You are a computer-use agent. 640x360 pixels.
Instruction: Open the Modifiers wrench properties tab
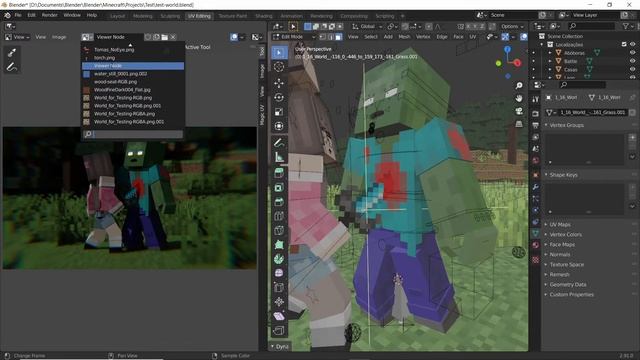[536, 187]
